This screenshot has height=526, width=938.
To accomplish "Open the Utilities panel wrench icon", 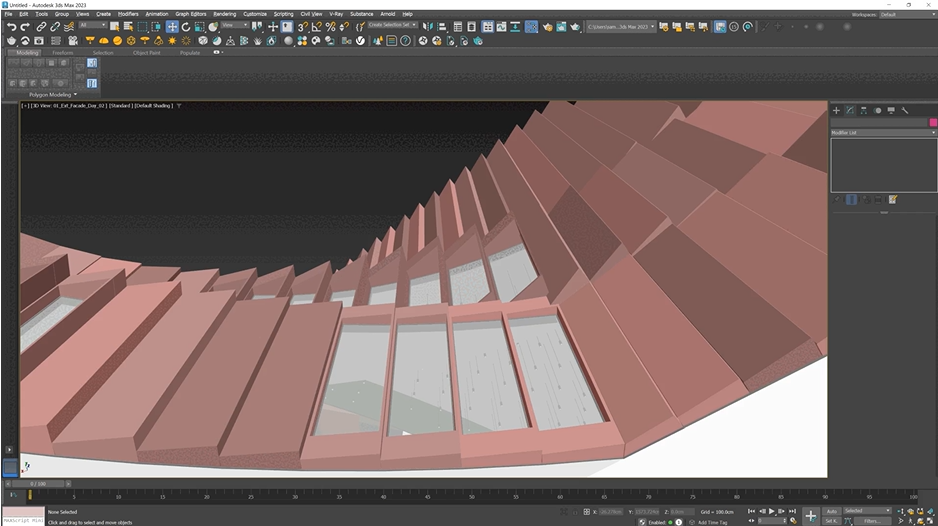I will click(905, 110).
